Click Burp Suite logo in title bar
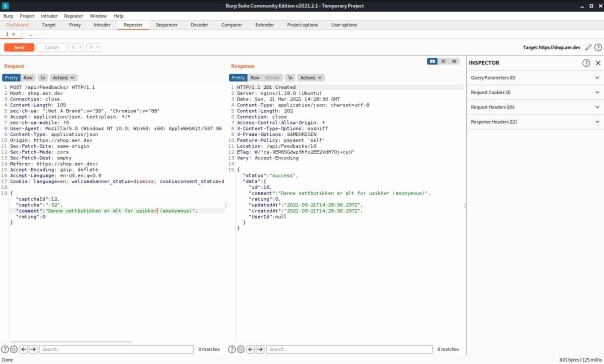The image size is (604, 364). tap(5, 6)
